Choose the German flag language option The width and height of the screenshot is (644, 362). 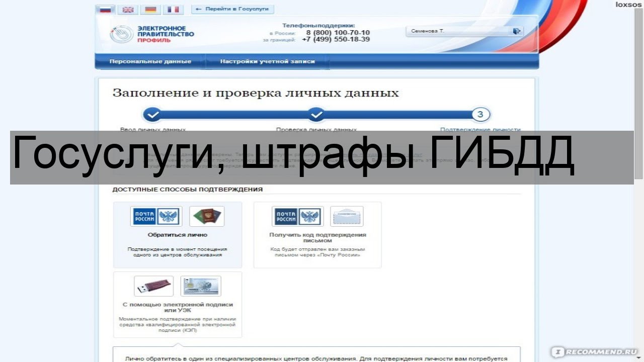(150, 10)
